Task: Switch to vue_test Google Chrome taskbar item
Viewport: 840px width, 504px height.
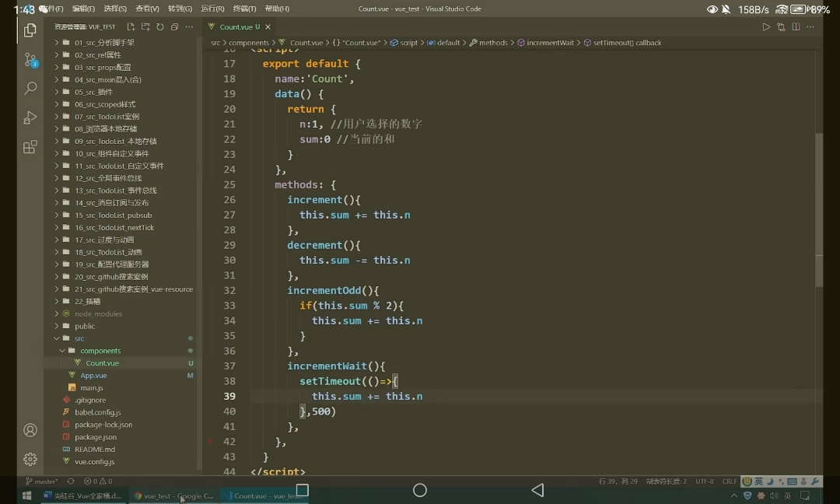Action: tap(174, 495)
